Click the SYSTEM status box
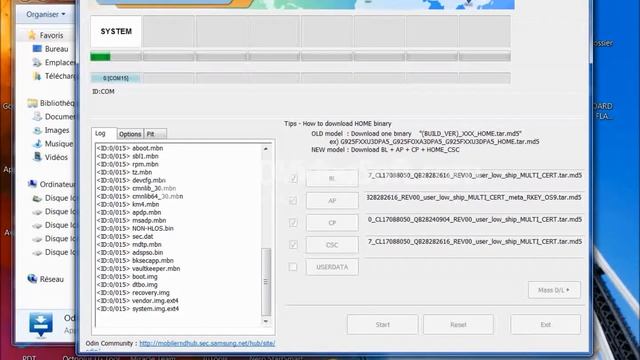This screenshot has width=640, height=360. point(116,31)
